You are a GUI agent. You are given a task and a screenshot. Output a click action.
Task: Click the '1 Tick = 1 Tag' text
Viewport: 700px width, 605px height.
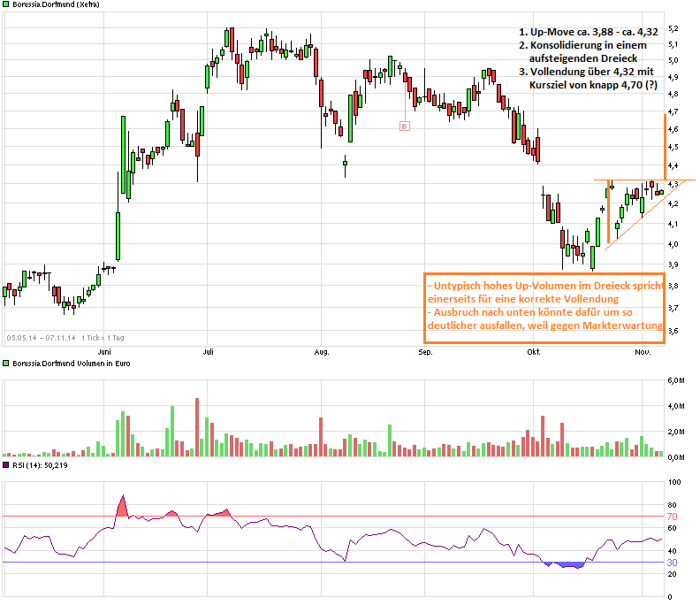[103, 338]
